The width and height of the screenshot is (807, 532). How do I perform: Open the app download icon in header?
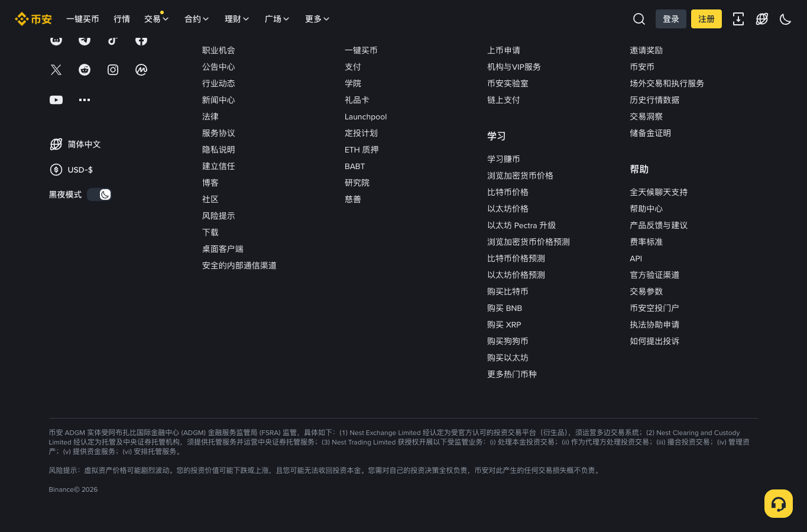point(738,19)
